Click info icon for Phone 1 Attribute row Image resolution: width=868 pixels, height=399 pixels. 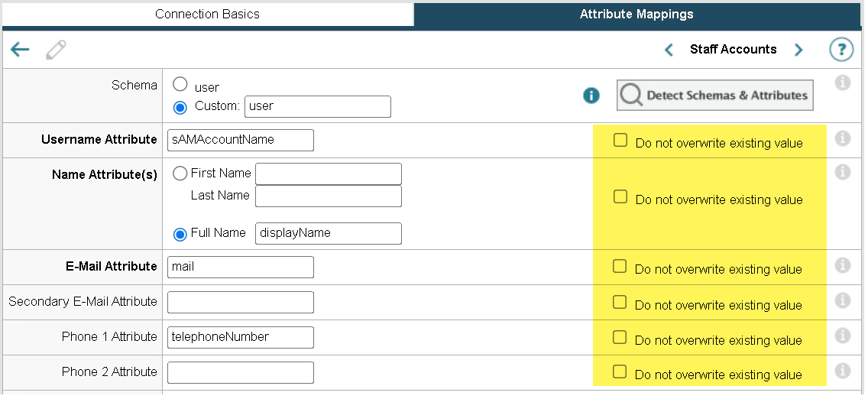(x=842, y=336)
